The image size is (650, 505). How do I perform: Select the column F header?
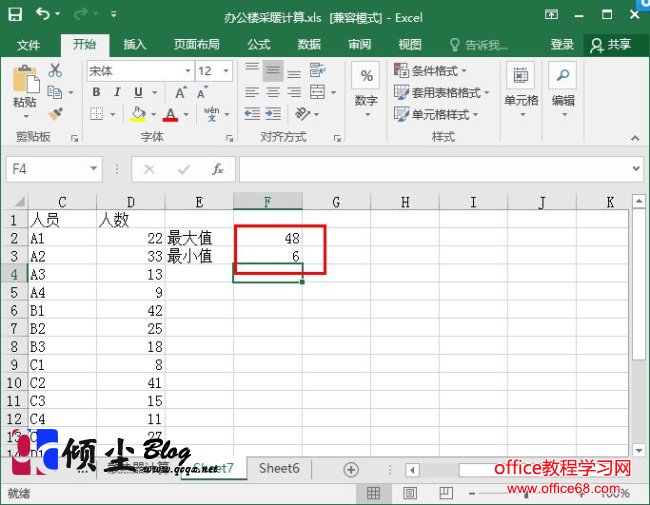tap(268, 202)
